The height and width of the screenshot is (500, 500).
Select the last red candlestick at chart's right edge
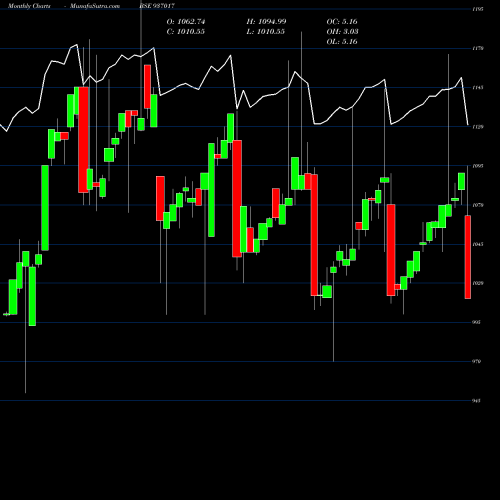tap(468, 257)
